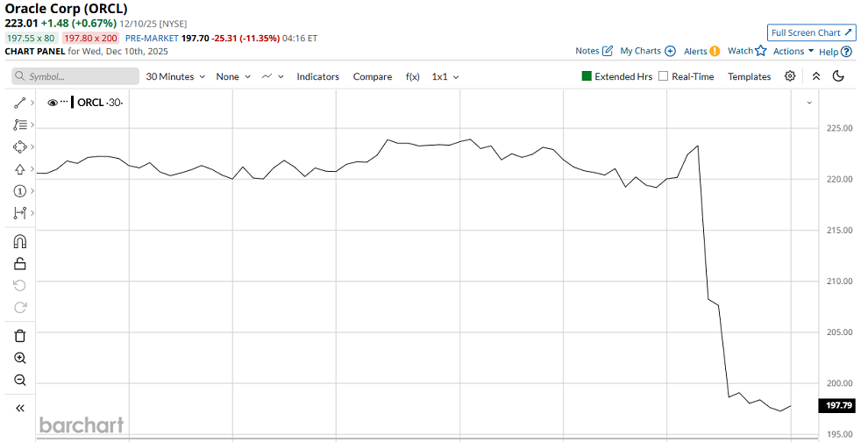The width and height of the screenshot is (868, 442).
Task: Tick the Real-Time checkbox
Action: coord(663,76)
